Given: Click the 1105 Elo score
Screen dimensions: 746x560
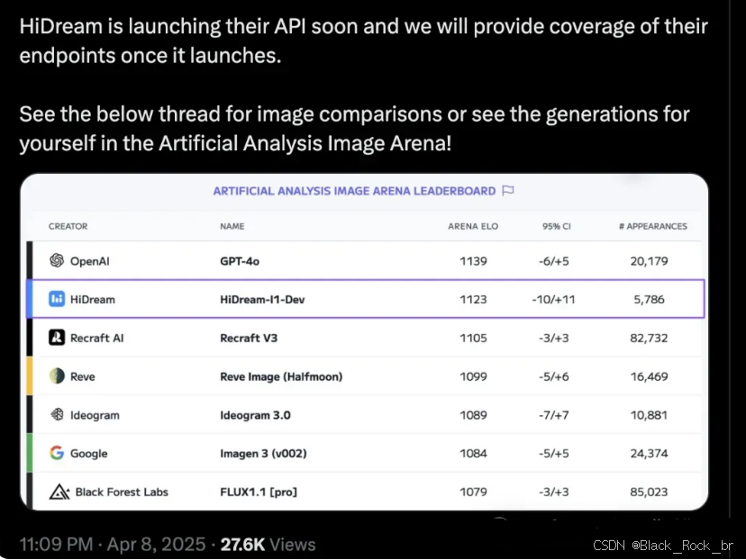Looking at the screenshot, I should [473, 338].
